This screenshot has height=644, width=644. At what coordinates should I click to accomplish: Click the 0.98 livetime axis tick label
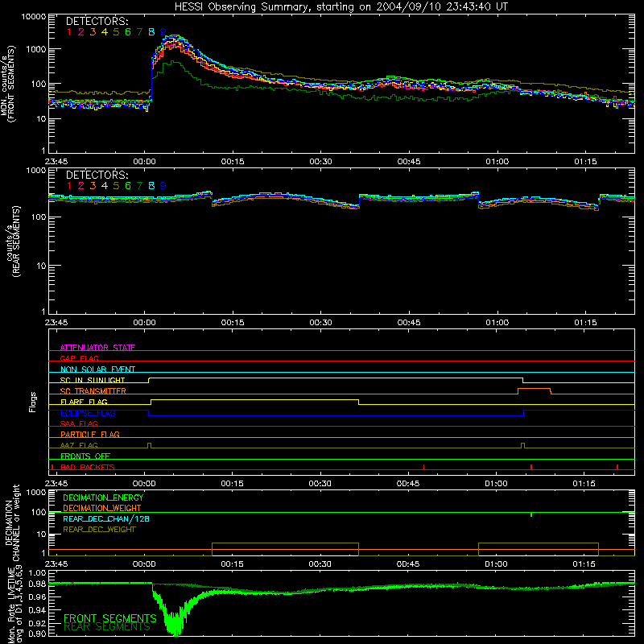[x=37, y=584]
